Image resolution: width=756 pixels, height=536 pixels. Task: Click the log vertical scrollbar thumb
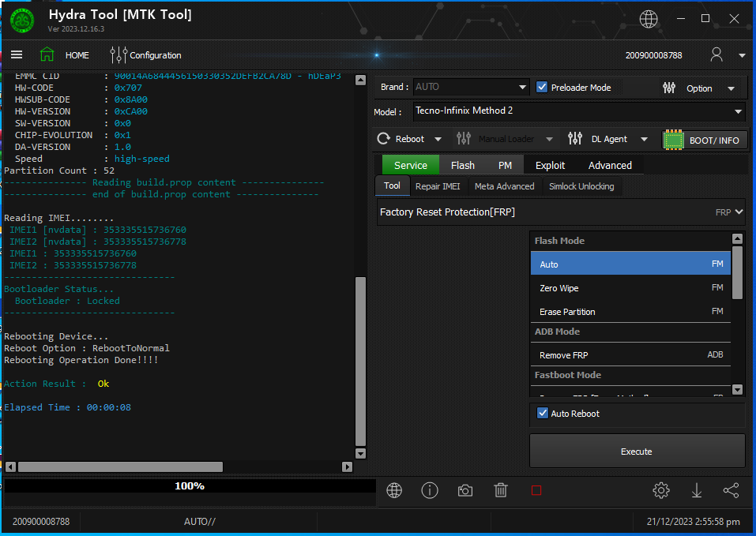[360, 362]
